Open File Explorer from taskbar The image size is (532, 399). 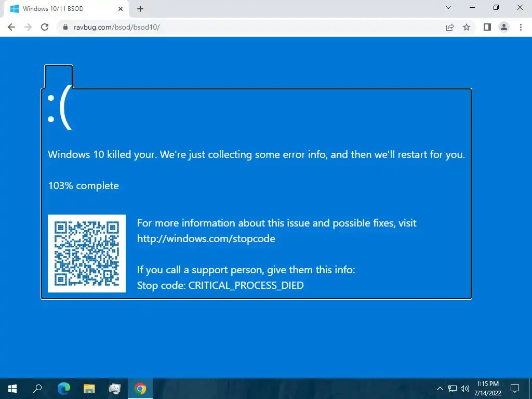coord(89,389)
